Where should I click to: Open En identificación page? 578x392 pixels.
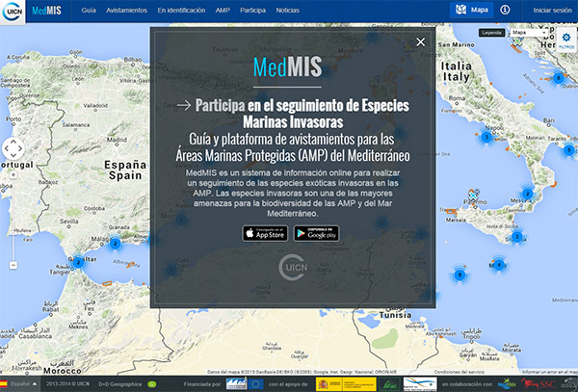coord(181,11)
